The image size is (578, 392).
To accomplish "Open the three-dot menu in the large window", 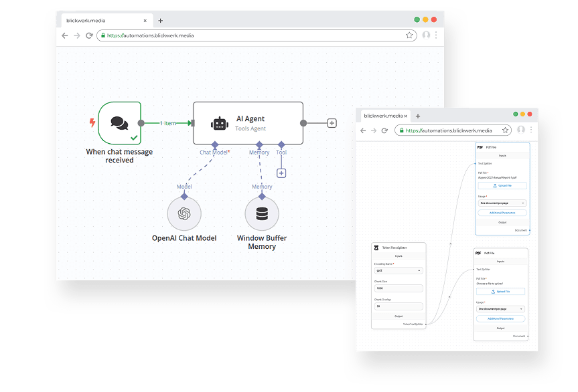I will pyautogui.click(x=436, y=35).
